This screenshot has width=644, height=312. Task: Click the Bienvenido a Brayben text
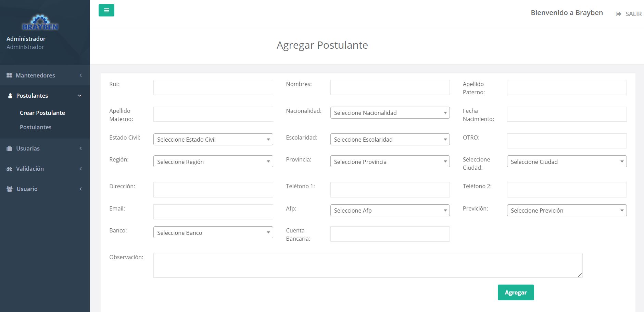(567, 13)
